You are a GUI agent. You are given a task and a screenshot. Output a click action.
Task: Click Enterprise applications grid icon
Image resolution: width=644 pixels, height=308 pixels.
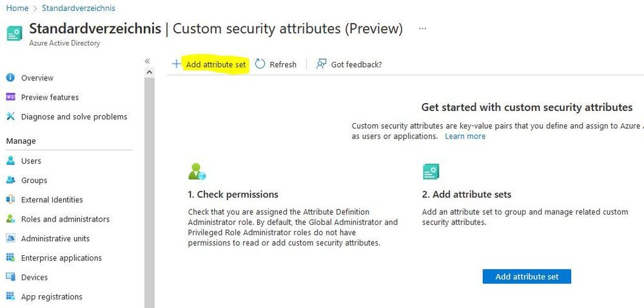[x=10, y=258]
